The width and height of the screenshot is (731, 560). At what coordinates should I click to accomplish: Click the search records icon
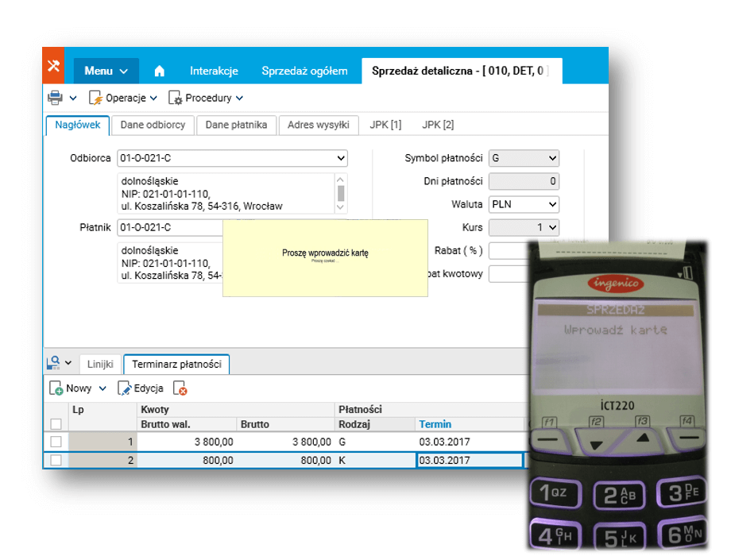pyautogui.click(x=53, y=362)
